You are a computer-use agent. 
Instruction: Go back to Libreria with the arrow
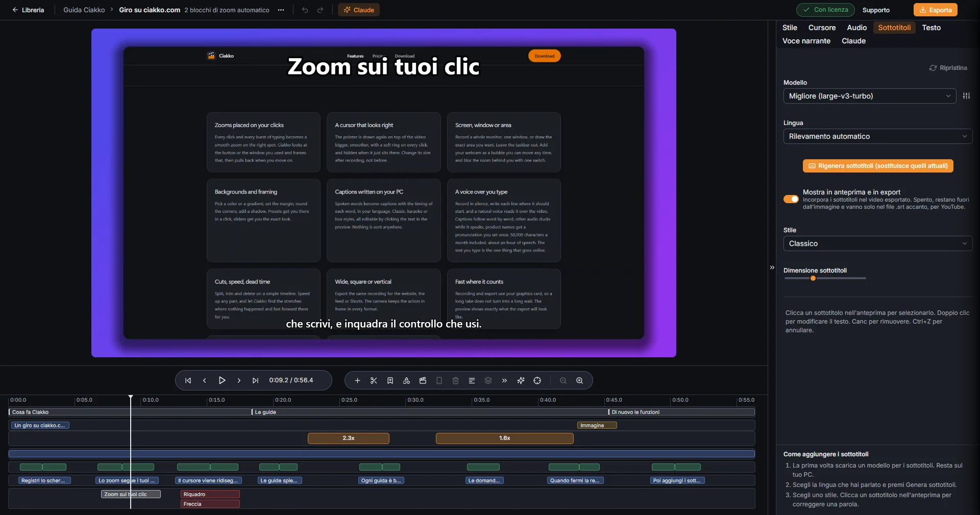point(28,10)
